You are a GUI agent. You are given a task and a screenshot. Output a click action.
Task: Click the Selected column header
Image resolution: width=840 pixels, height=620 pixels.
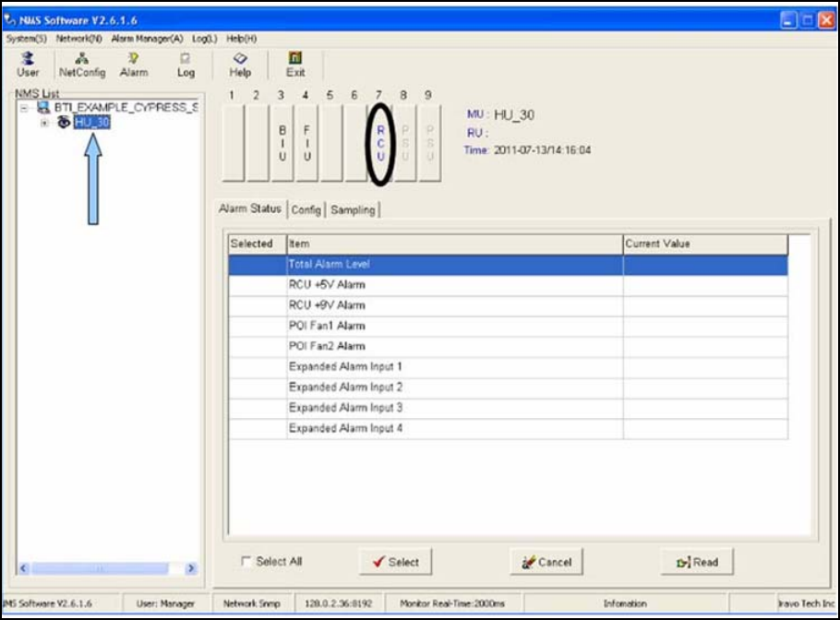(258, 244)
